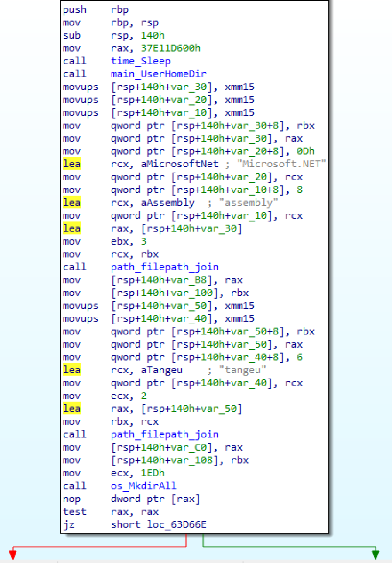Select the os_MkdirAll call target
Viewport: 392px width, 563px height.
144,486
